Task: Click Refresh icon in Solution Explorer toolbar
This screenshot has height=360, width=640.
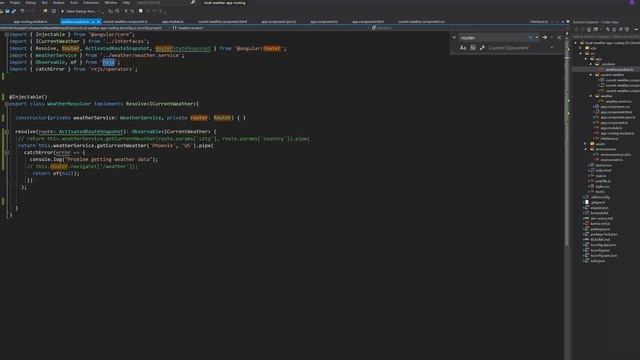Action: 614,29
